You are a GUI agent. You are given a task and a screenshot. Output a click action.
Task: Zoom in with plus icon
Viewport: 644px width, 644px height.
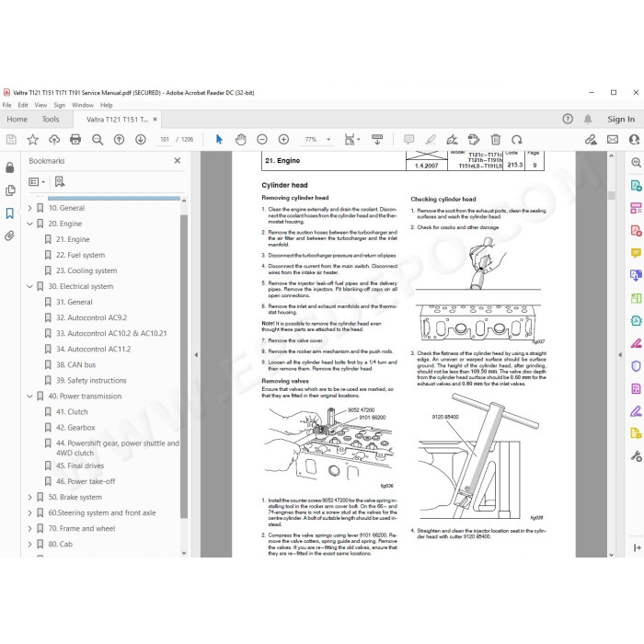pos(283,140)
